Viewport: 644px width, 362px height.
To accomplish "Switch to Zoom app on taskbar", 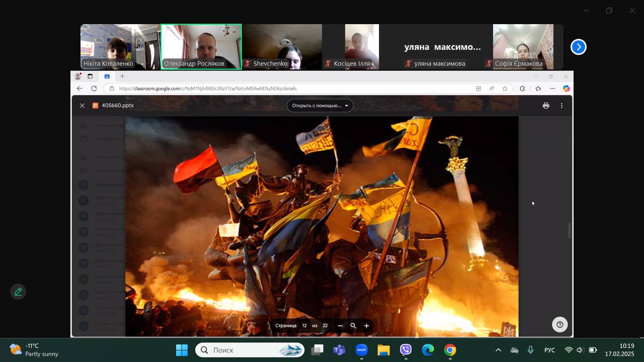I will [x=361, y=350].
